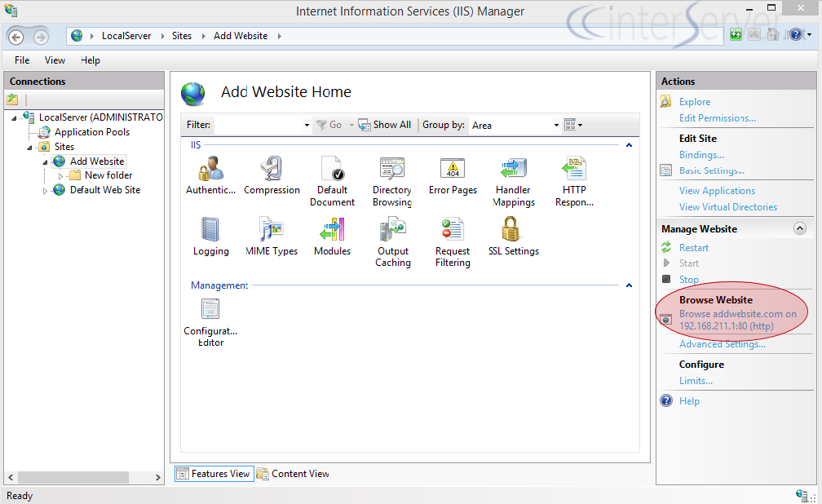822x504 pixels.
Task: Collapse the LocalServer tree node
Action: click(14, 118)
